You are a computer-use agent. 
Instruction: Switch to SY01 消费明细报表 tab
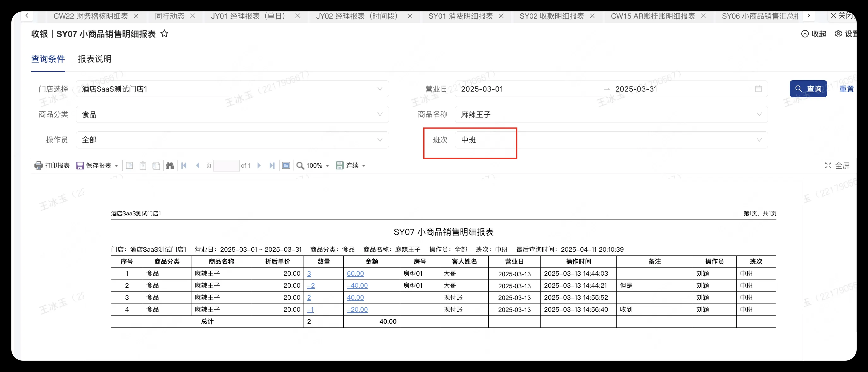tap(461, 16)
